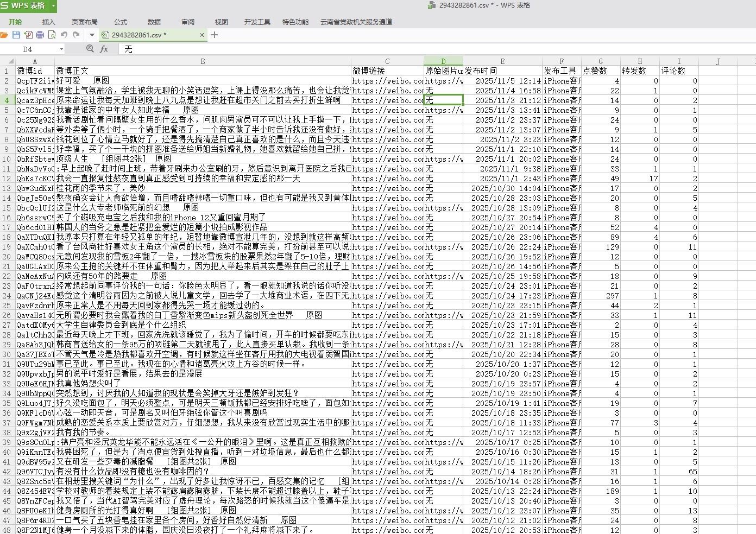Open the 插入 ribbon tab

click(x=49, y=22)
